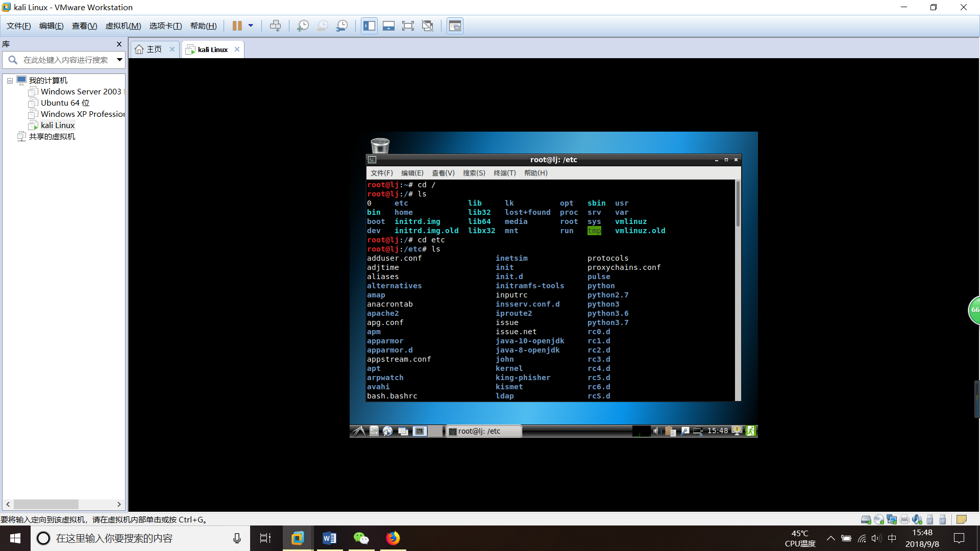Switch to the 主页 tab

tap(154, 49)
